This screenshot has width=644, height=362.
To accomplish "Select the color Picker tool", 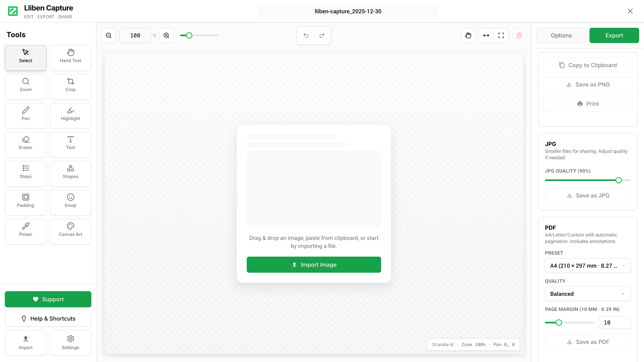I will coord(26,230).
